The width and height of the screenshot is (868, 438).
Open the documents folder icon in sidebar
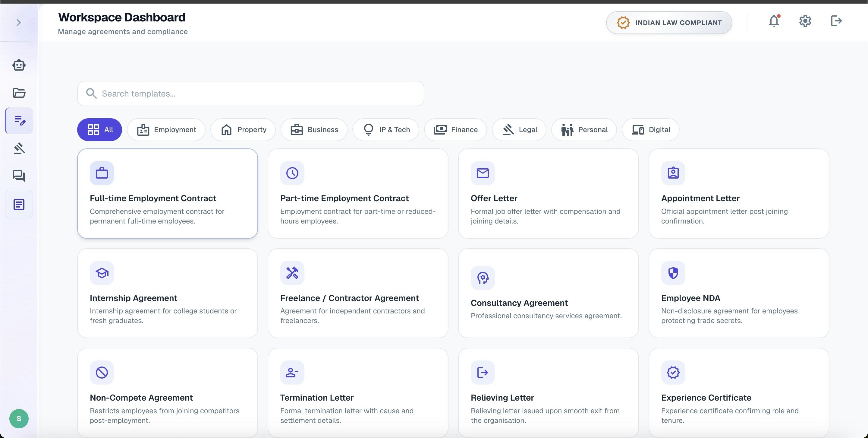coord(19,93)
